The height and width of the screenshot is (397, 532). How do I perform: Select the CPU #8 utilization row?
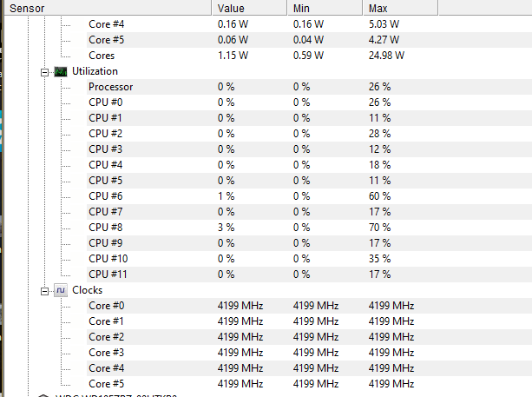310,228
